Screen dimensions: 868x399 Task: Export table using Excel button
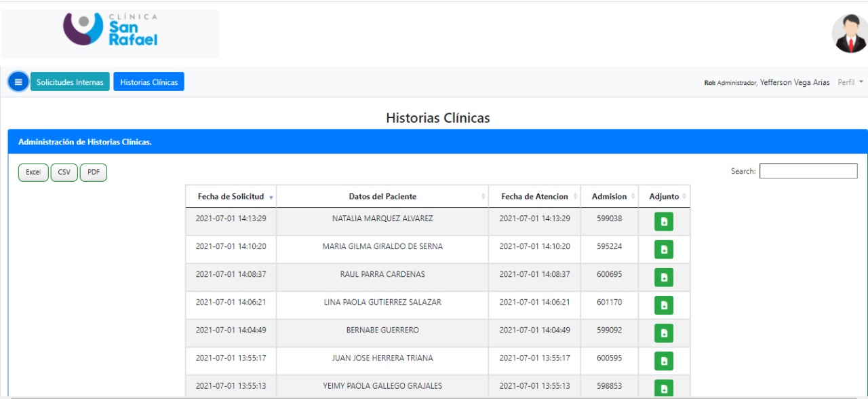33,172
